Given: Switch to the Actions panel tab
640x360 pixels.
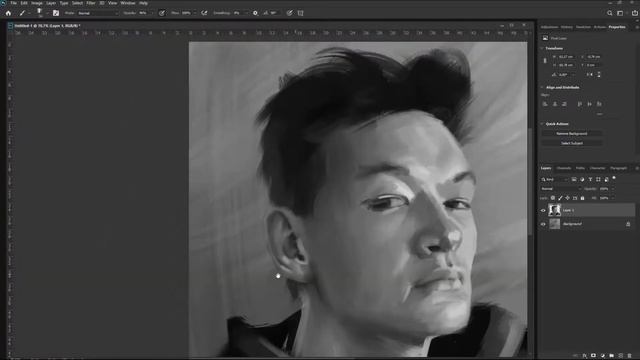Looking at the screenshot, I should tap(600, 27).
